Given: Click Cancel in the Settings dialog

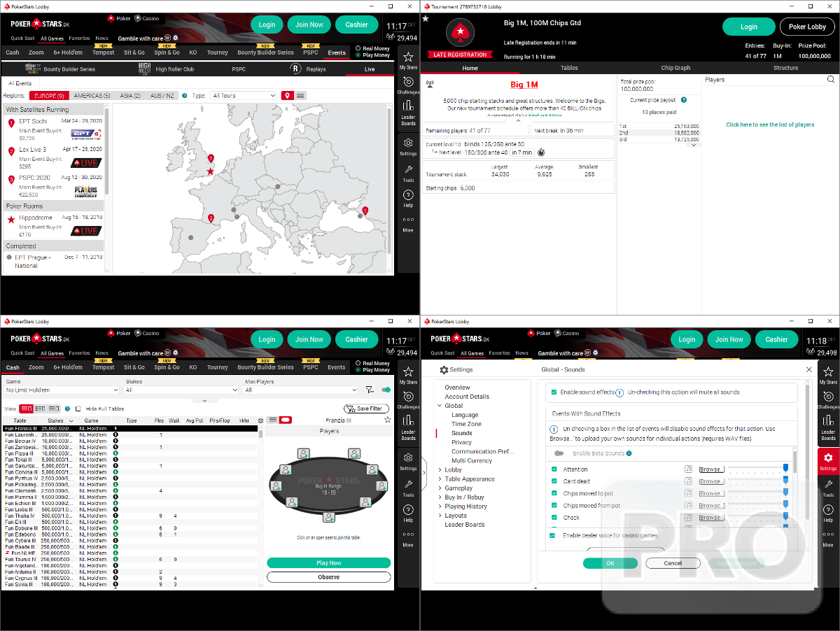Looking at the screenshot, I should [673, 563].
